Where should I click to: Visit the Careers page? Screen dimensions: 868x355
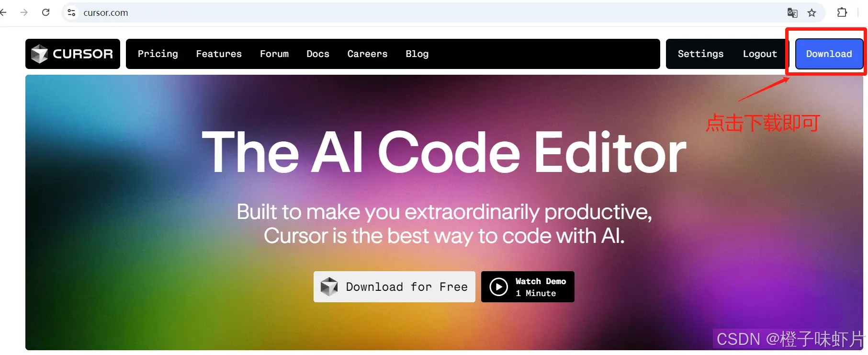[x=368, y=54]
